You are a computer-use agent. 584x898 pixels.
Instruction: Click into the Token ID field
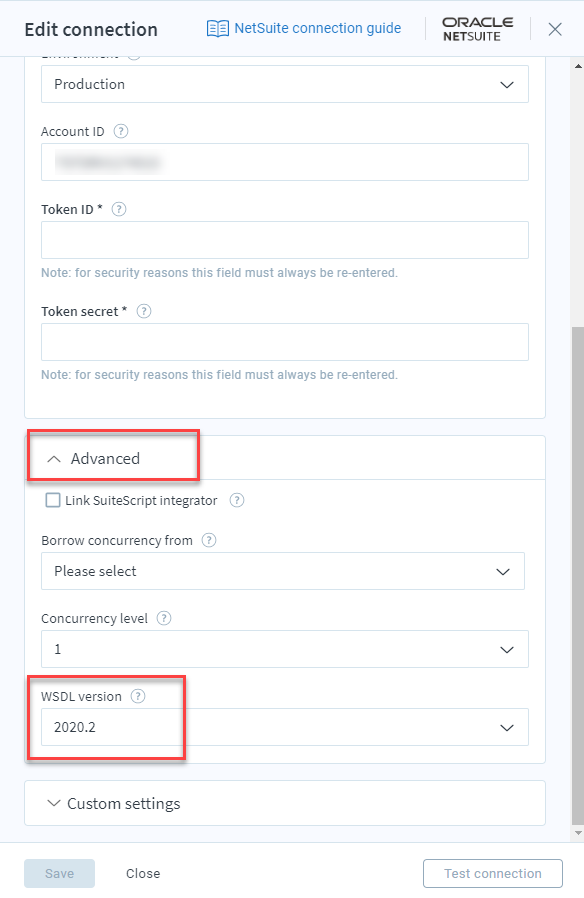[285, 240]
